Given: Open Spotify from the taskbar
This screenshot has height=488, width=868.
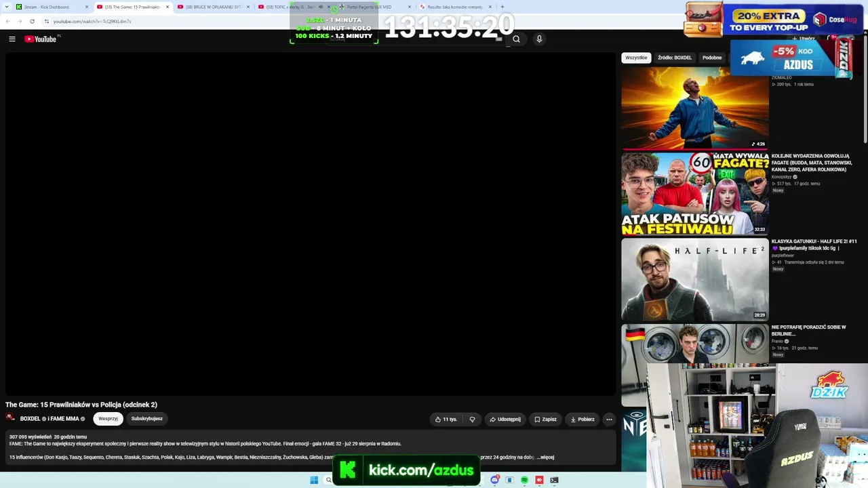Looking at the screenshot, I should click(x=524, y=480).
